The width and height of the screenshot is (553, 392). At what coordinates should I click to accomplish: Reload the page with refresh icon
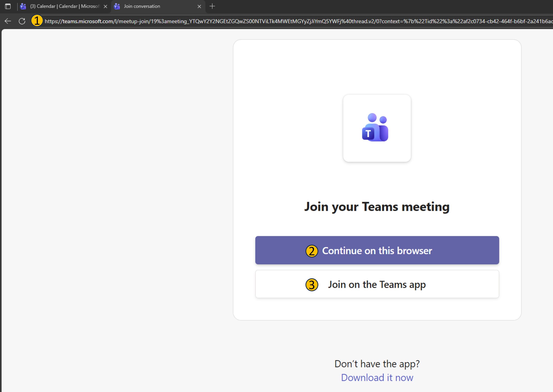(x=22, y=21)
